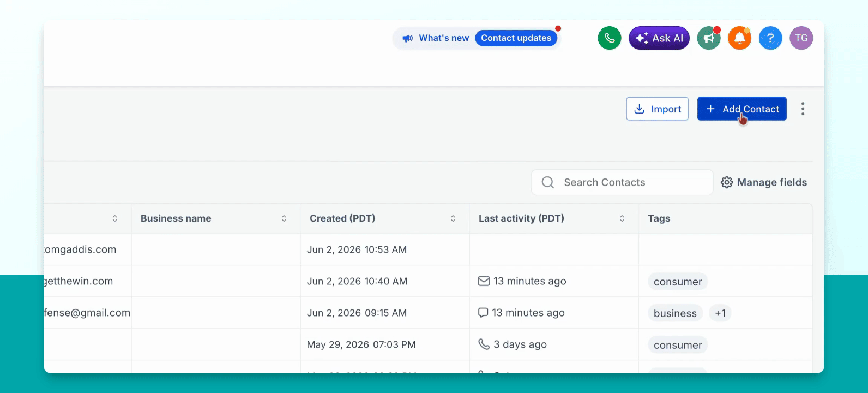Click the What's new megaphone icon
Screen dimensions: 868x393
[408, 38]
